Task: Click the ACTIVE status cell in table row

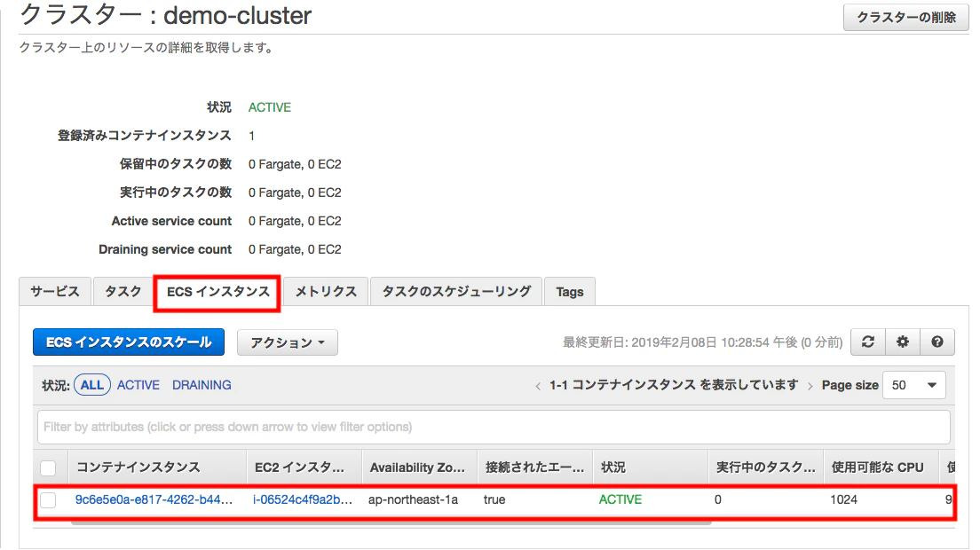Action: tap(620, 499)
